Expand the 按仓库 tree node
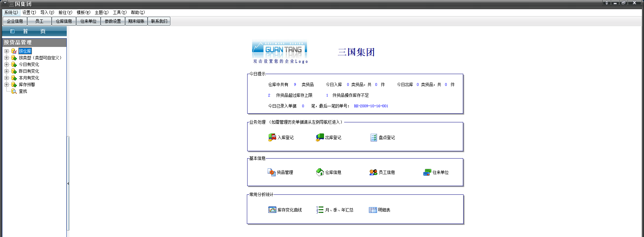The width and height of the screenshot is (644, 237). point(6,51)
